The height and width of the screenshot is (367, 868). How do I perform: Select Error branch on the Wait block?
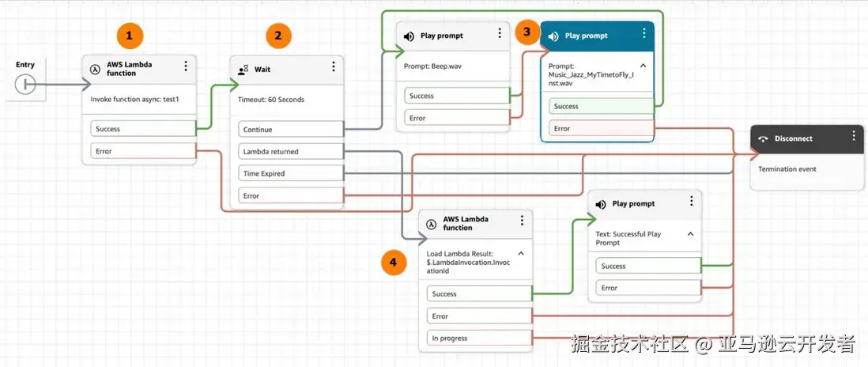[291, 196]
